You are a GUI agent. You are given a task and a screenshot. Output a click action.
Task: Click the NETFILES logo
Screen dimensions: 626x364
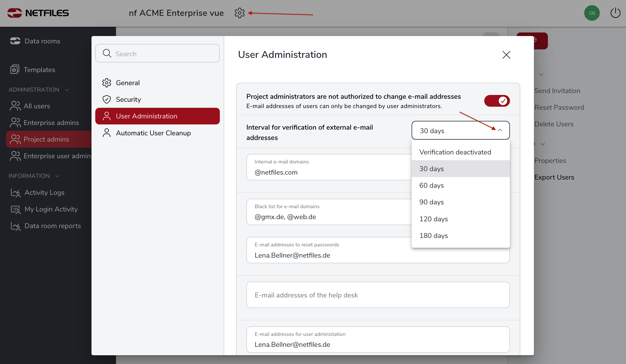38,13
